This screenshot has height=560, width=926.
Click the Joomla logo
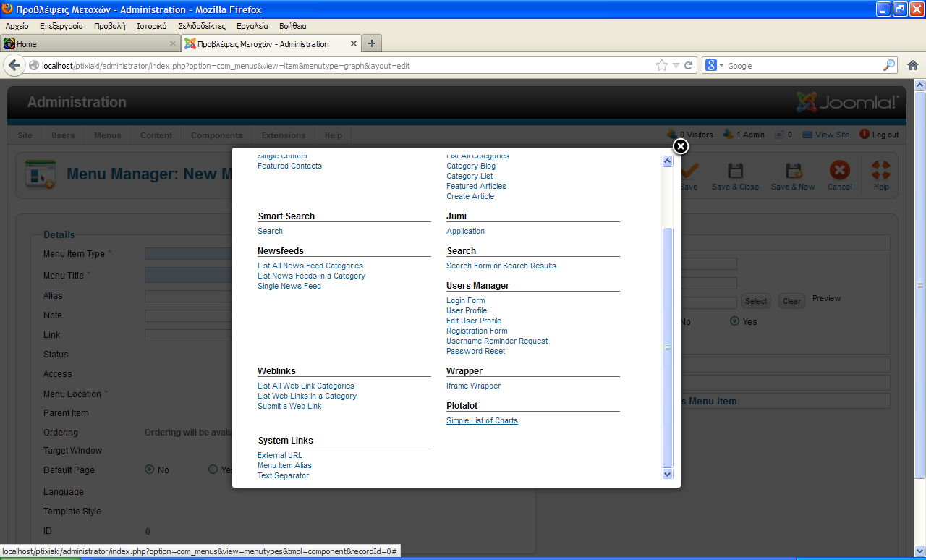[847, 102]
